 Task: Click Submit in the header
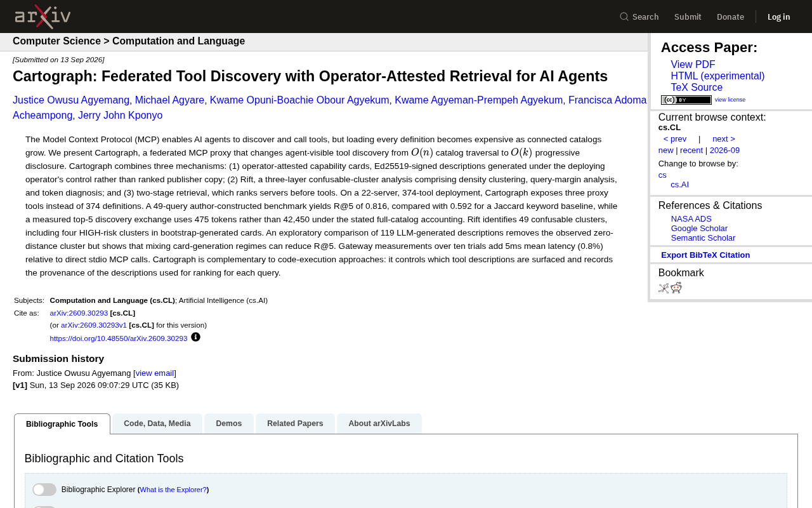[688, 17]
